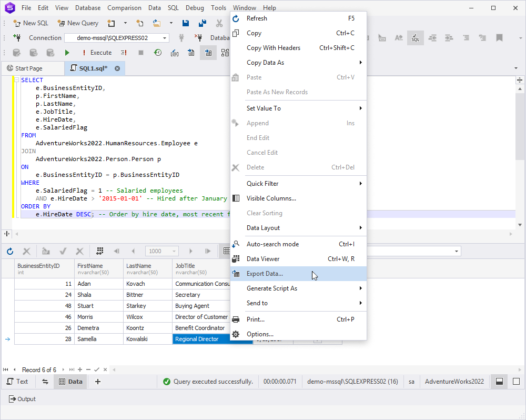Open Options... from context menu

point(299,334)
